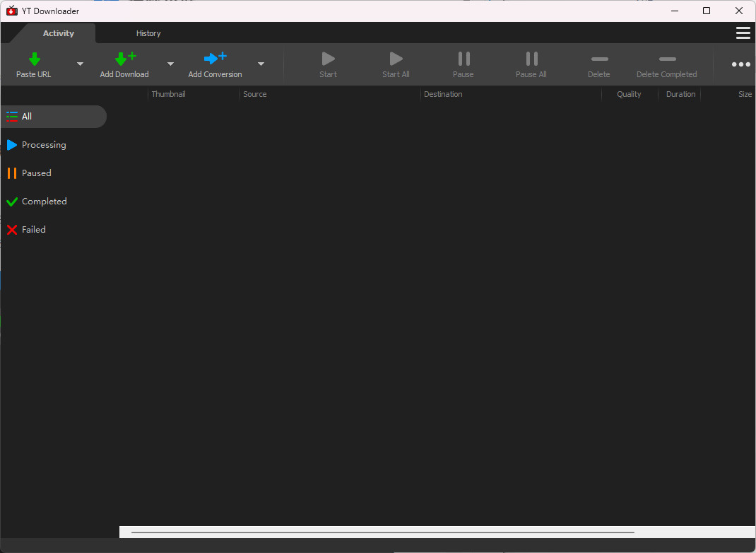Screen dimensions: 756x553
Task: Maximize the YT Downloader window
Action: coord(707,11)
